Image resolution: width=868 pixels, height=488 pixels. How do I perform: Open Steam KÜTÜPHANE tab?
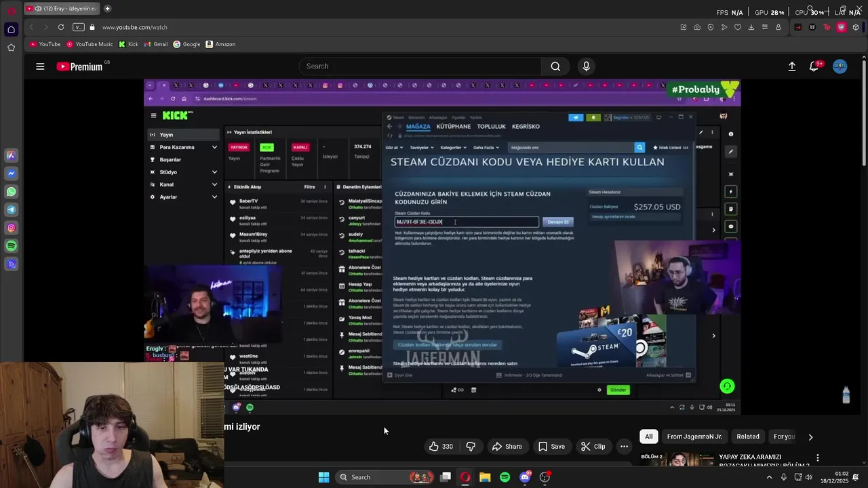[454, 127]
